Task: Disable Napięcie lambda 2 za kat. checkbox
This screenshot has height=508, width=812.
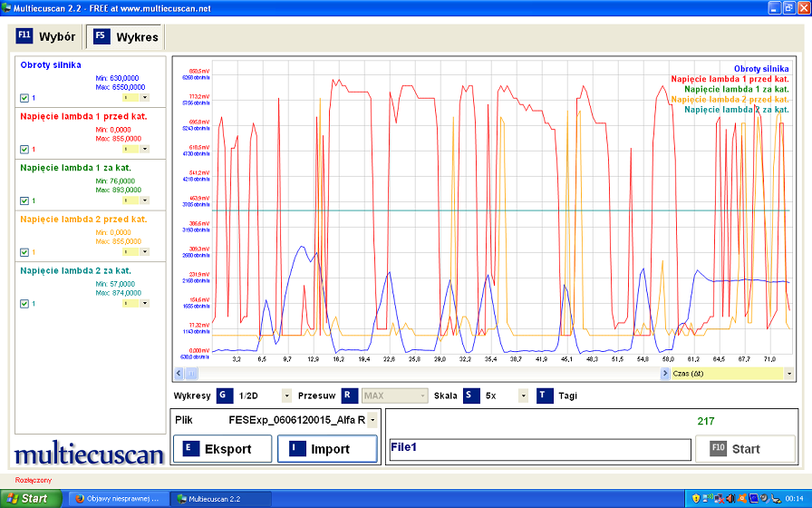Action: pos(24,304)
